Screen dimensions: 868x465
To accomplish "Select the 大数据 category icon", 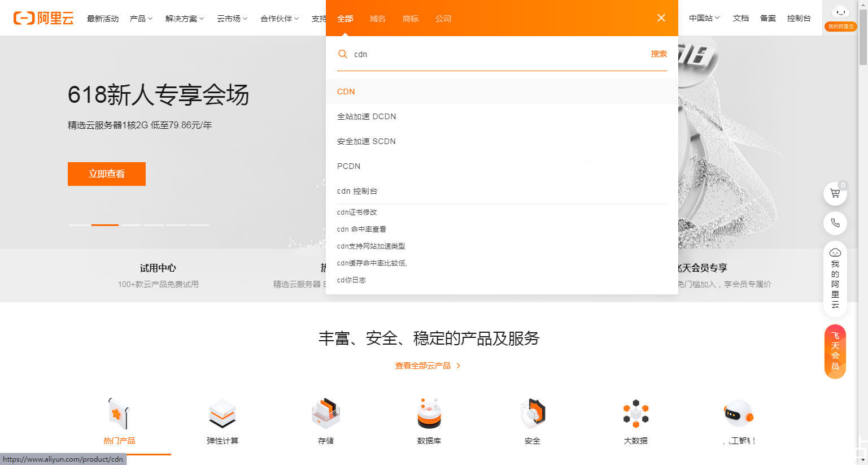I will point(635,414).
